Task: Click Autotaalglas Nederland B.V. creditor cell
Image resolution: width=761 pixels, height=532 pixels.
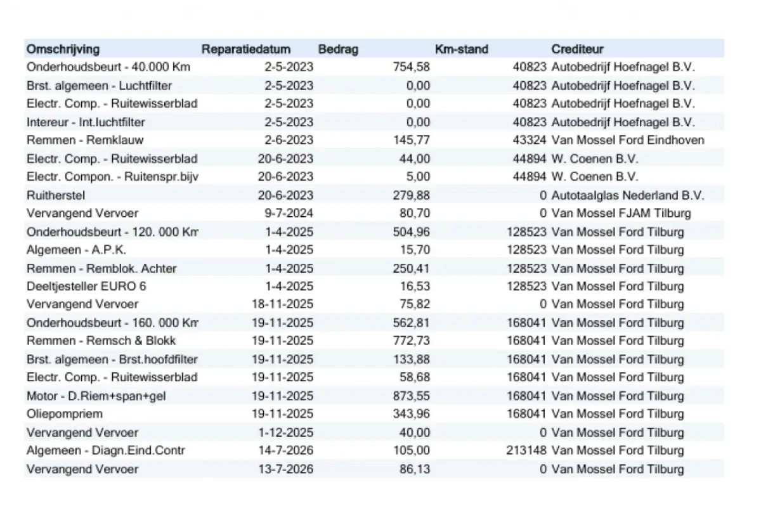Action: [x=628, y=195]
